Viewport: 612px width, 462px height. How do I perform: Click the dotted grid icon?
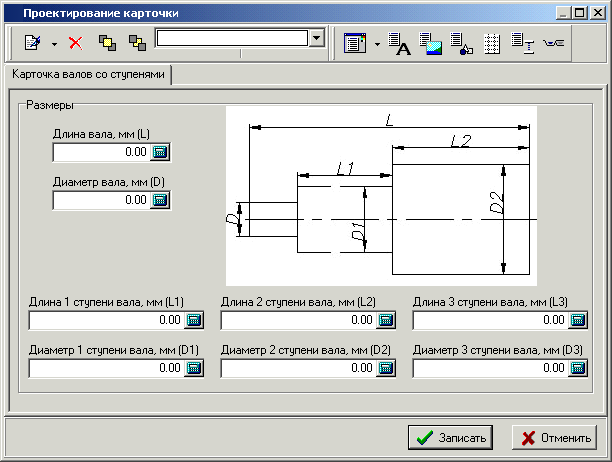coord(492,43)
